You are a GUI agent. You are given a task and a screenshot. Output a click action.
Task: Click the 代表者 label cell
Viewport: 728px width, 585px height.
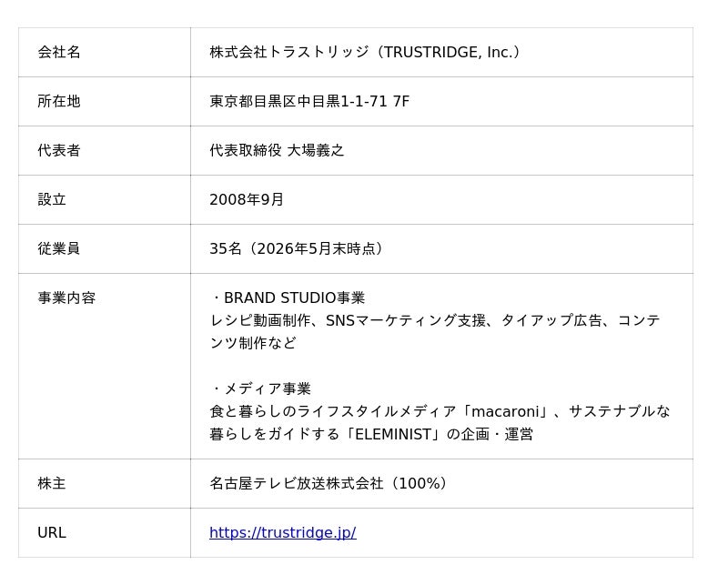pos(105,150)
